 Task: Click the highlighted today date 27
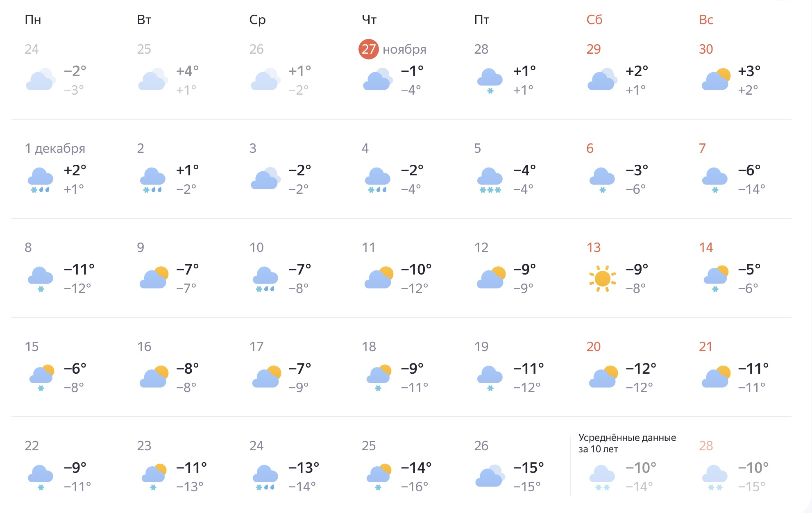(x=368, y=49)
